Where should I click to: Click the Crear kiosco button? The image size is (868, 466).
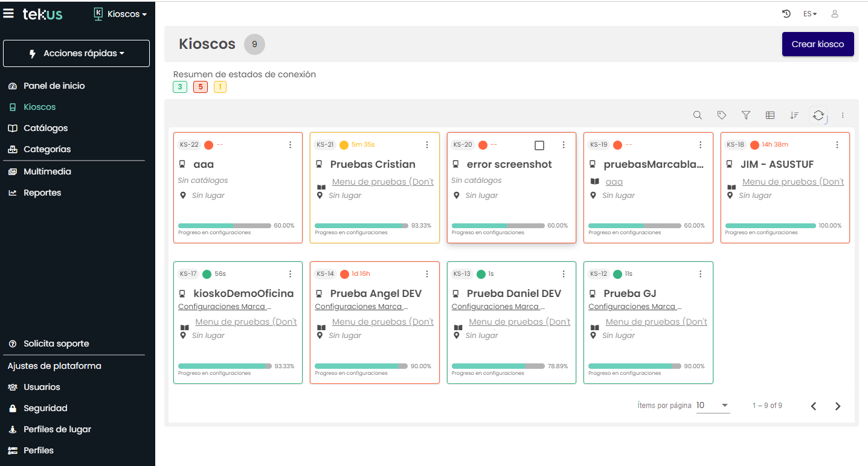pos(818,44)
